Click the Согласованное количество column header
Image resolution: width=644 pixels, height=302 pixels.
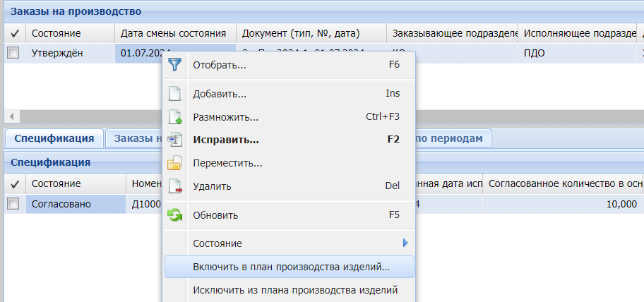click(x=564, y=183)
